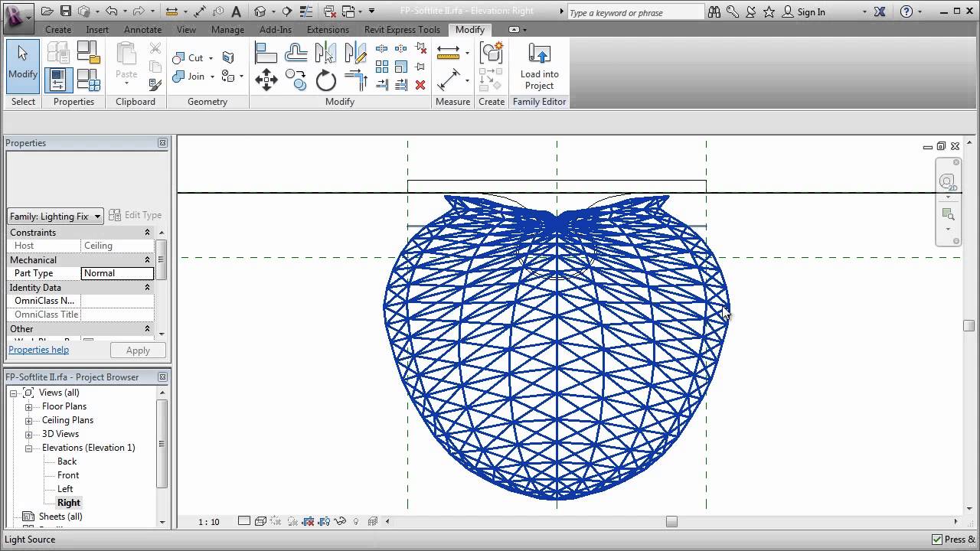Expand the Ceiling Plans tree node
The width and height of the screenshot is (980, 551).
click(x=28, y=420)
